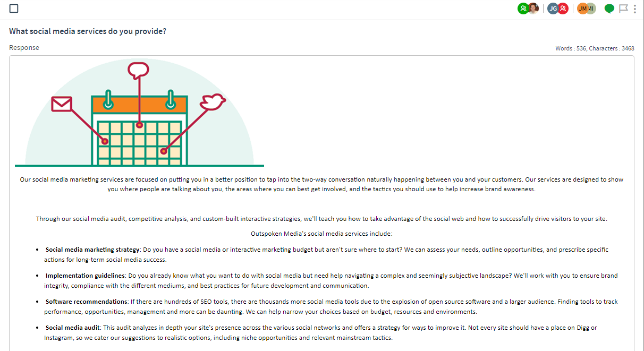The width and height of the screenshot is (644, 351).
Task: Click the red reviewers group icon
Action: coord(563,8)
